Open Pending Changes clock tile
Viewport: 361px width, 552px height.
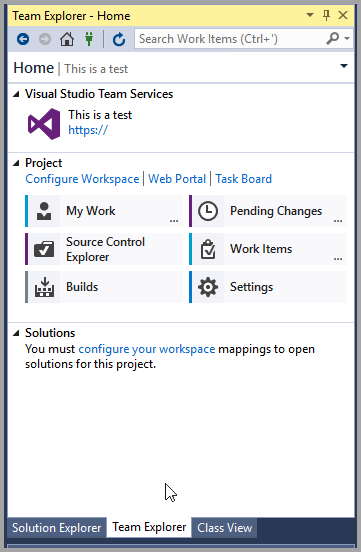pos(268,211)
